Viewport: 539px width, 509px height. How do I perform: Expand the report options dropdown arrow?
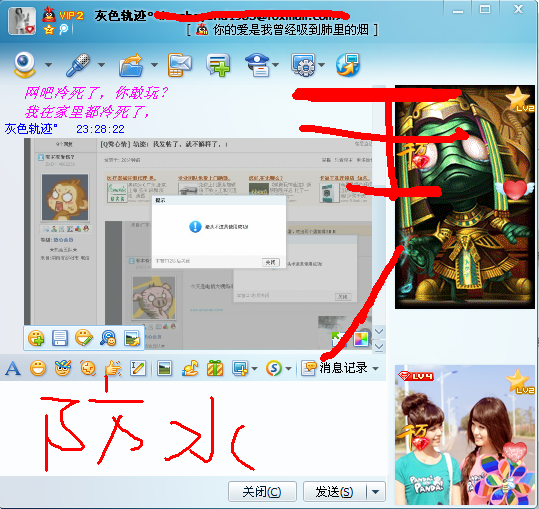(x=275, y=65)
